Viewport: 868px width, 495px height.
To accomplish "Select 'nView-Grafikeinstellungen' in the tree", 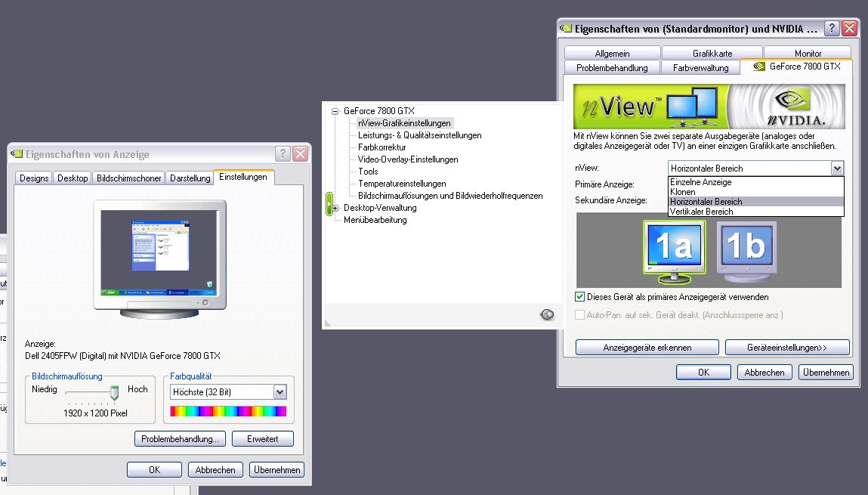I will coord(405,123).
